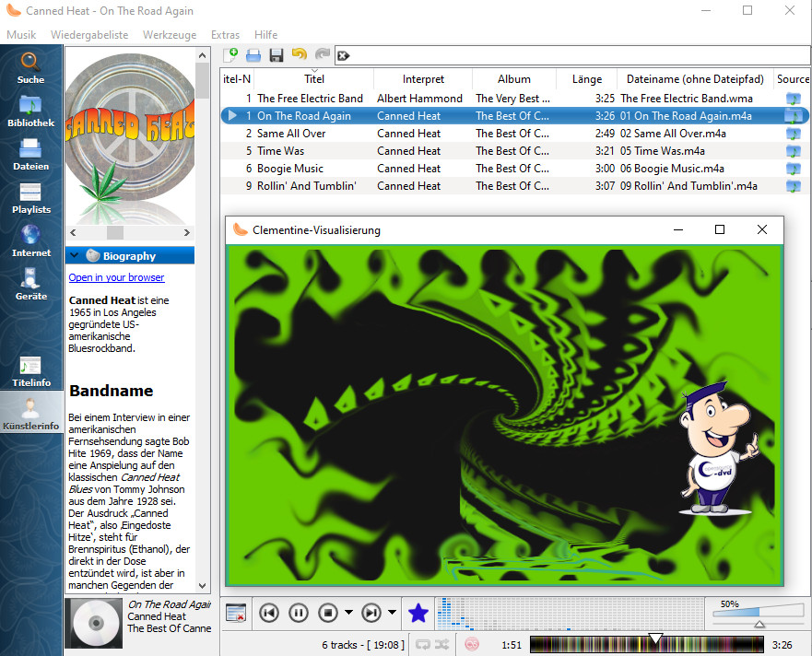The height and width of the screenshot is (656, 812).
Task: Open the Wiedergabeliste menu
Action: click(89, 35)
